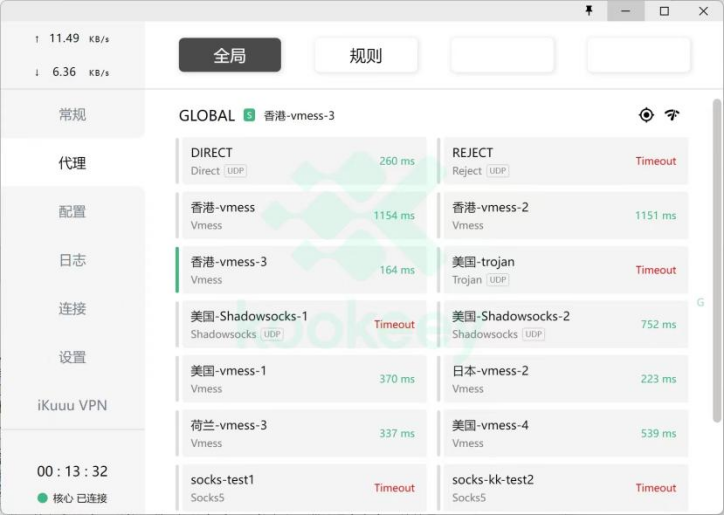Click 752 ms latency value

(658, 324)
